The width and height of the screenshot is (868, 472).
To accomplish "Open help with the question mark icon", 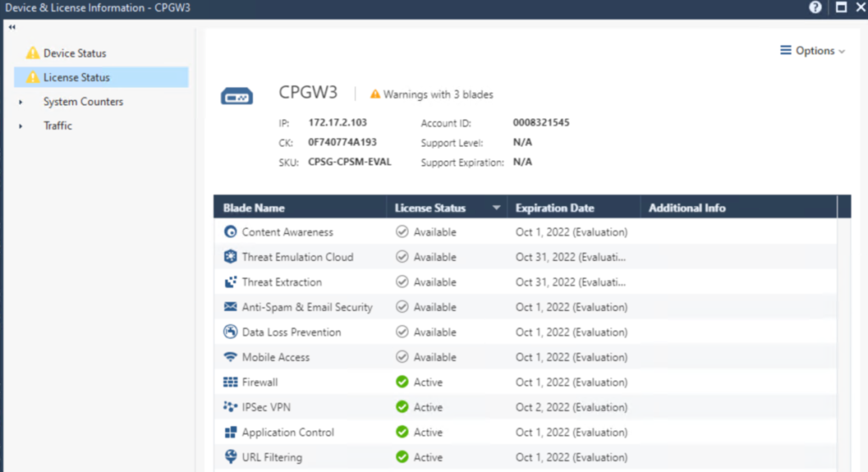I will pos(815,7).
